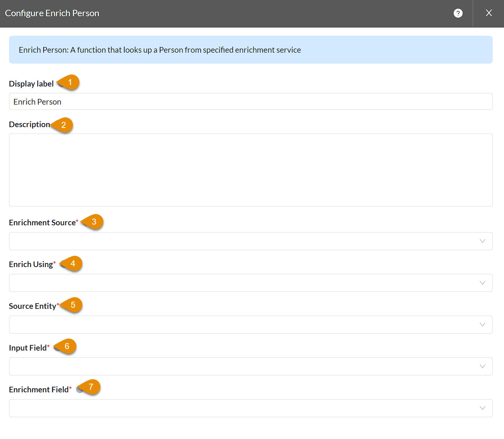Click the orange callout marker numbered 2
The image size is (504, 439).
(64, 125)
